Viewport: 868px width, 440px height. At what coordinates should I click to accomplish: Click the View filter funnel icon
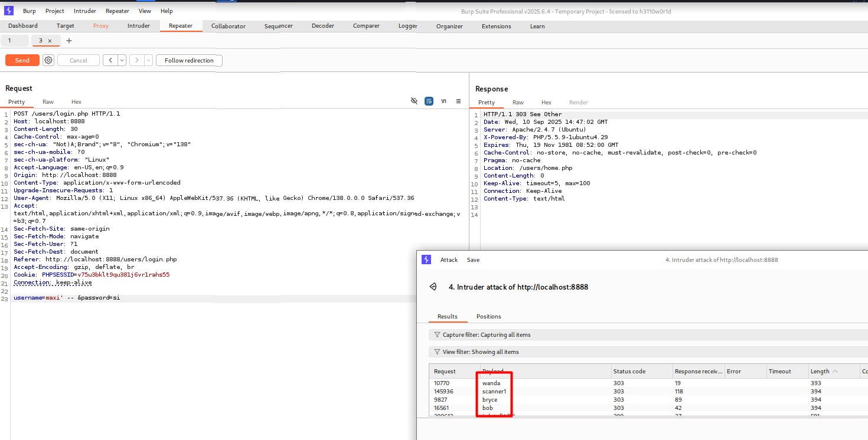[437, 352]
